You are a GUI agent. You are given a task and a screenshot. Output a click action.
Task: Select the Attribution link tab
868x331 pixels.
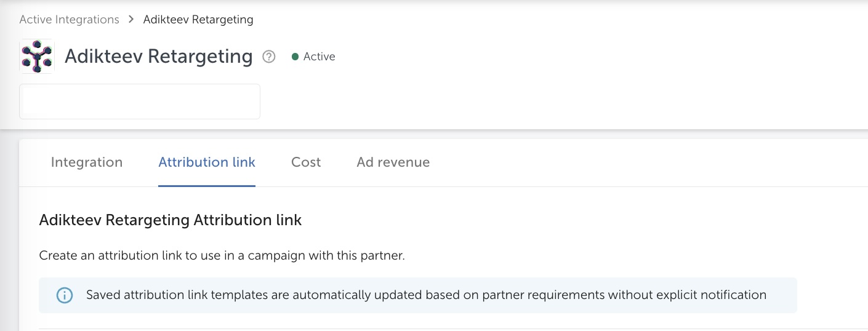click(x=207, y=162)
